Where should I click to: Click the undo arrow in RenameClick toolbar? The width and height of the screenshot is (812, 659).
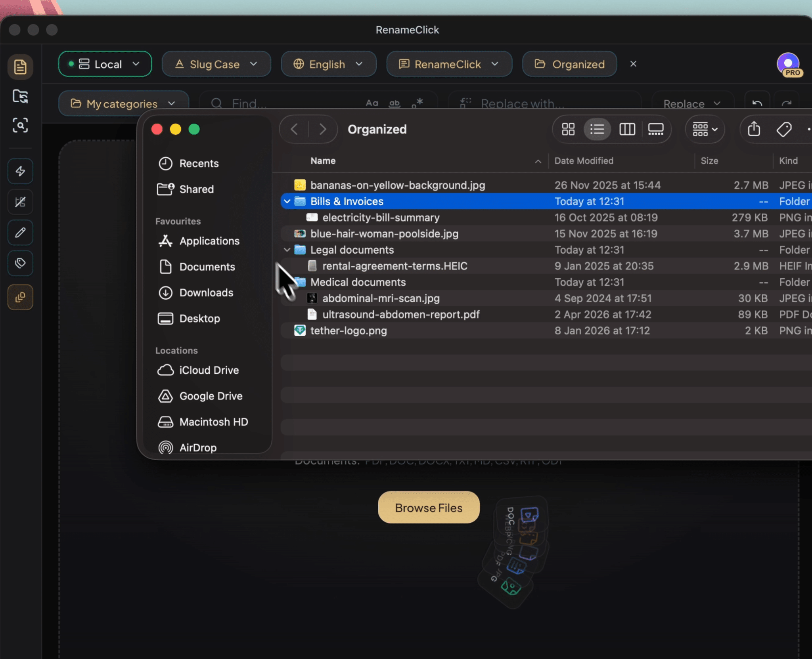click(x=757, y=103)
